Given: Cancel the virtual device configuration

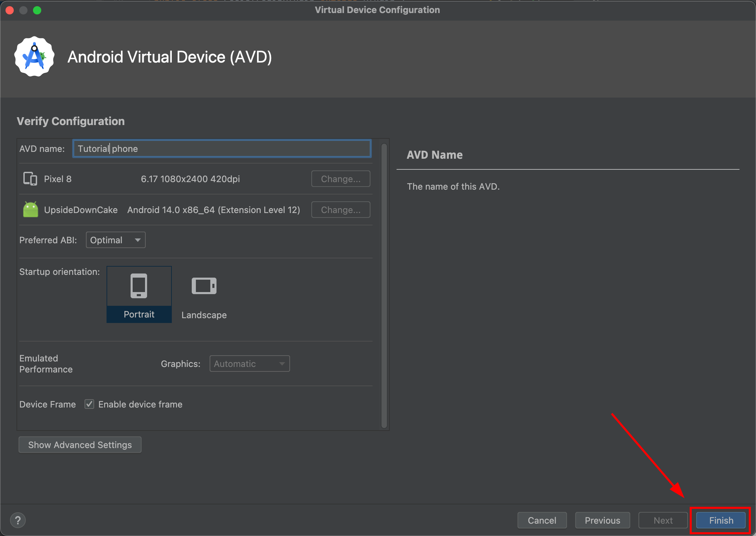Looking at the screenshot, I should 542,520.
